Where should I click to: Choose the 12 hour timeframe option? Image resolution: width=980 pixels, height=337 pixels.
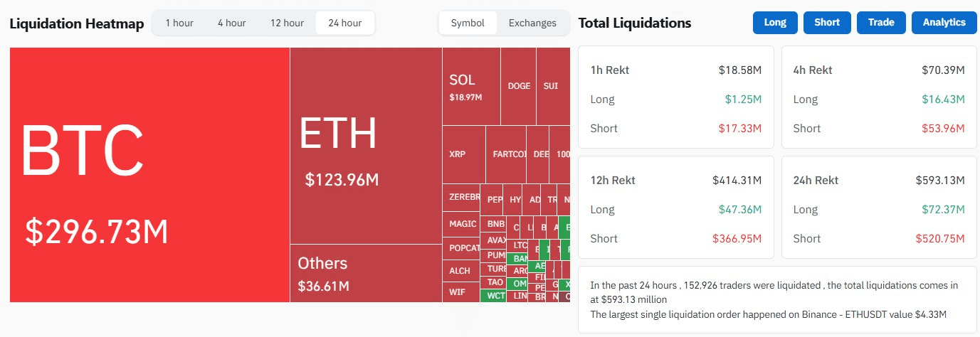pos(287,23)
